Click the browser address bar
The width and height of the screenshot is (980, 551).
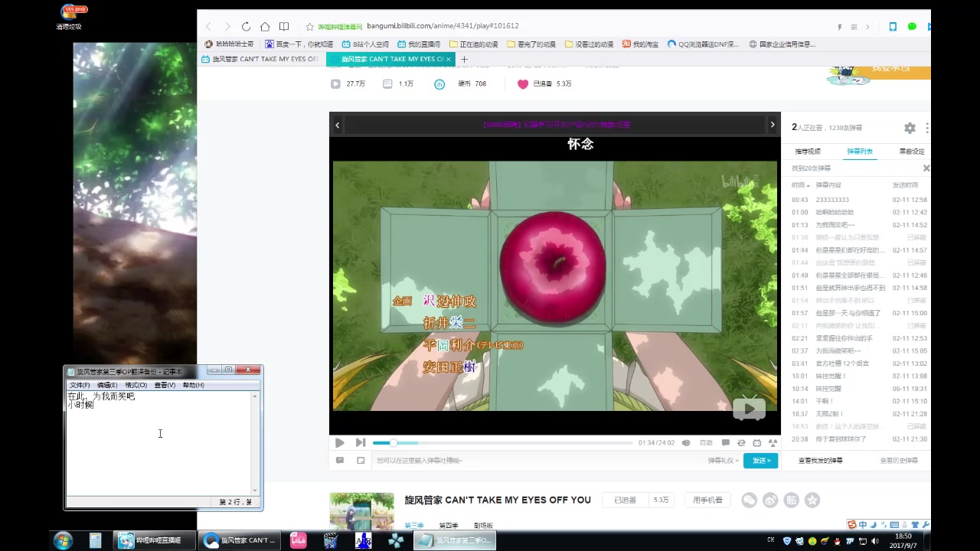pyautogui.click(x=567, y=26)
